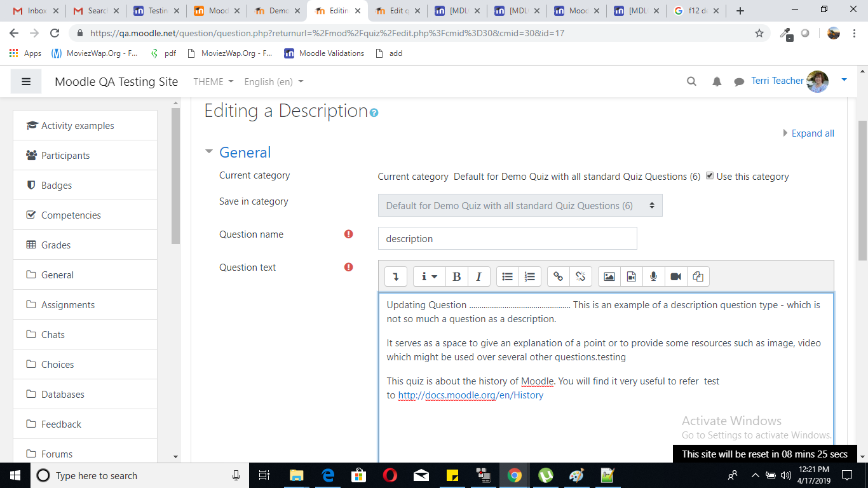Open manage files icon in editor
This screenshot has width=868, height=488.
[698, 276]
